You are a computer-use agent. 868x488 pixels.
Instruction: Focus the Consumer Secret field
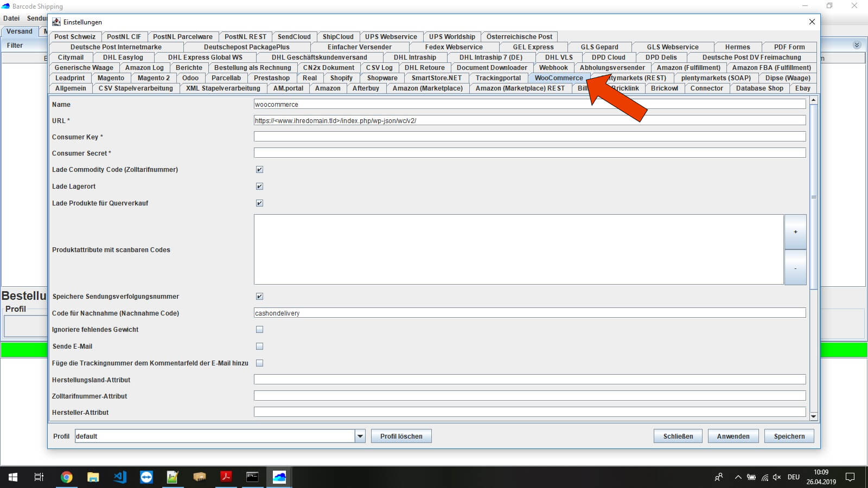(529, 153)
